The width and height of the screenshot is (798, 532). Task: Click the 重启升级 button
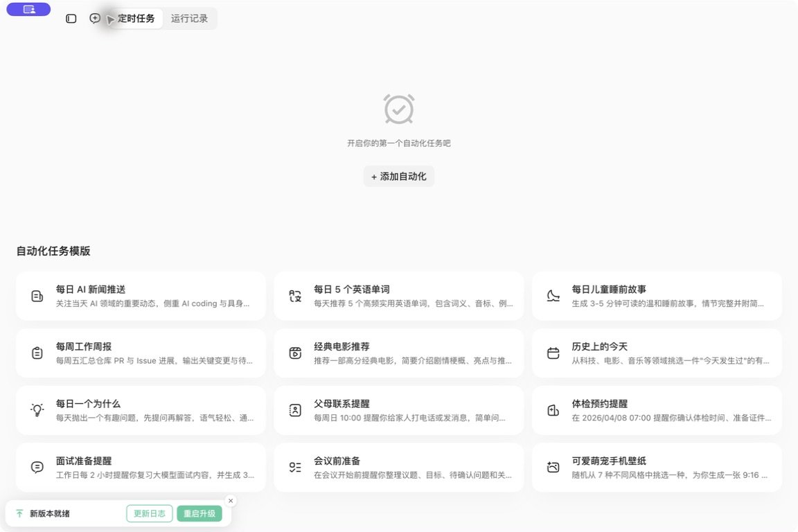tap(199, 513)
